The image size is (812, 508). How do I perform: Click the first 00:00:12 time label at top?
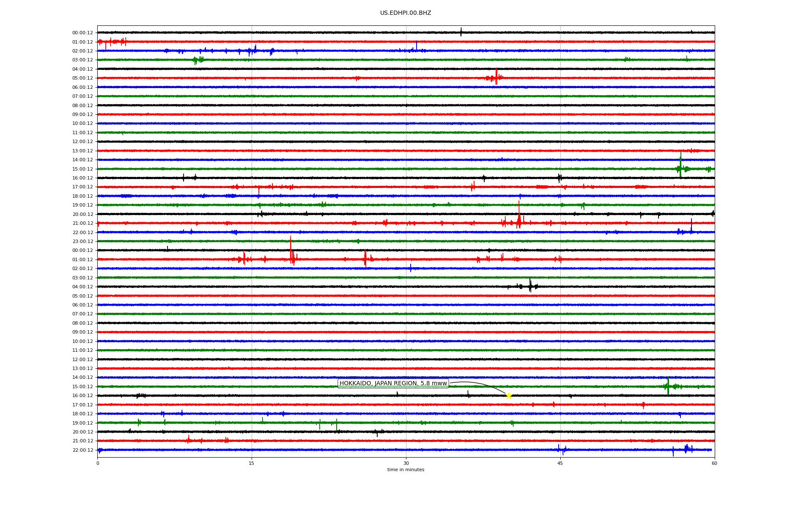click(82, 33)
